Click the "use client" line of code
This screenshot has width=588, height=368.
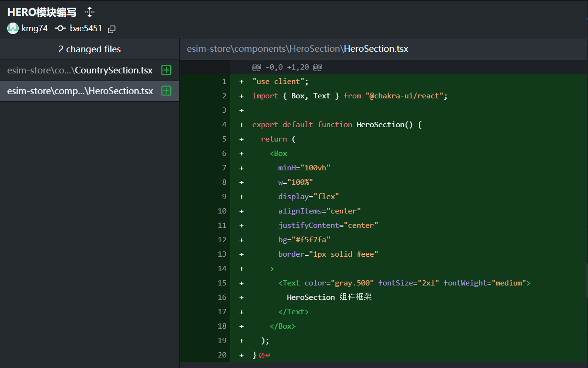(x=280, y=82)
